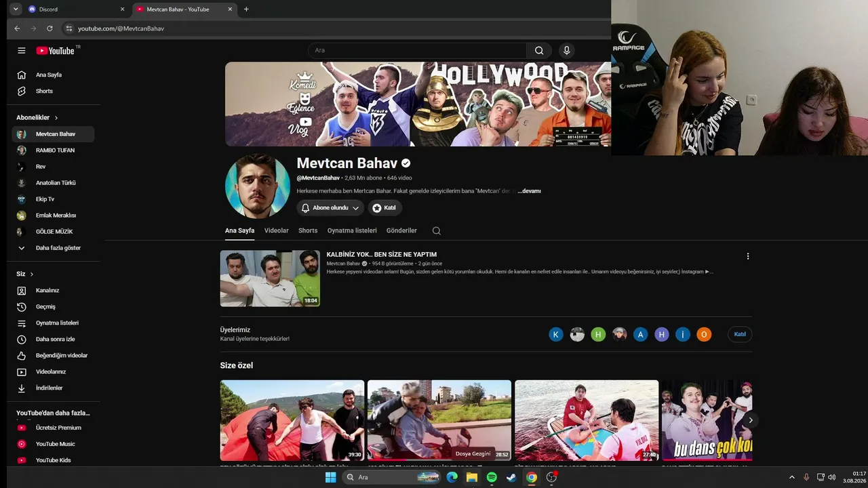Go back in the browser
This screenshot has height=488, width=868.
click(x=18, y=28)
